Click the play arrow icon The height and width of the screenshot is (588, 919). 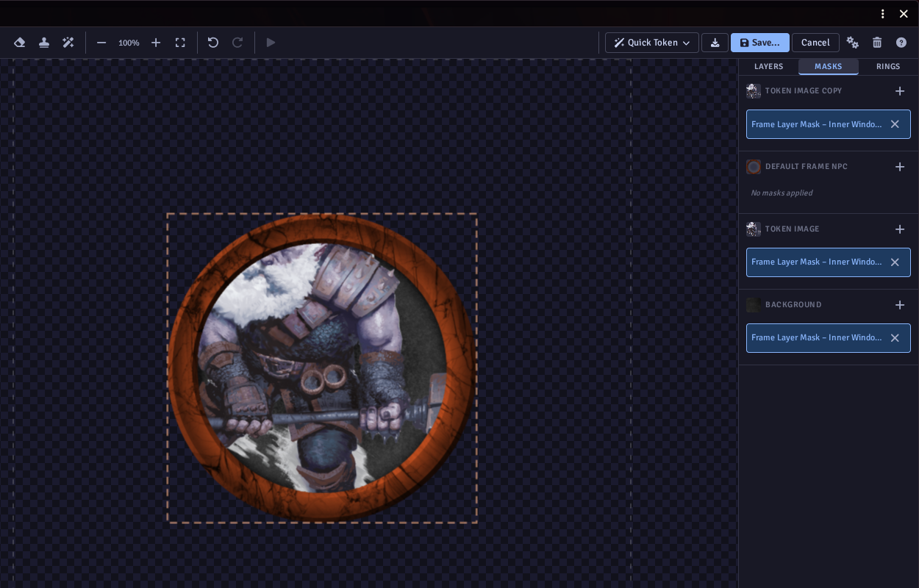tap(271, 43)
